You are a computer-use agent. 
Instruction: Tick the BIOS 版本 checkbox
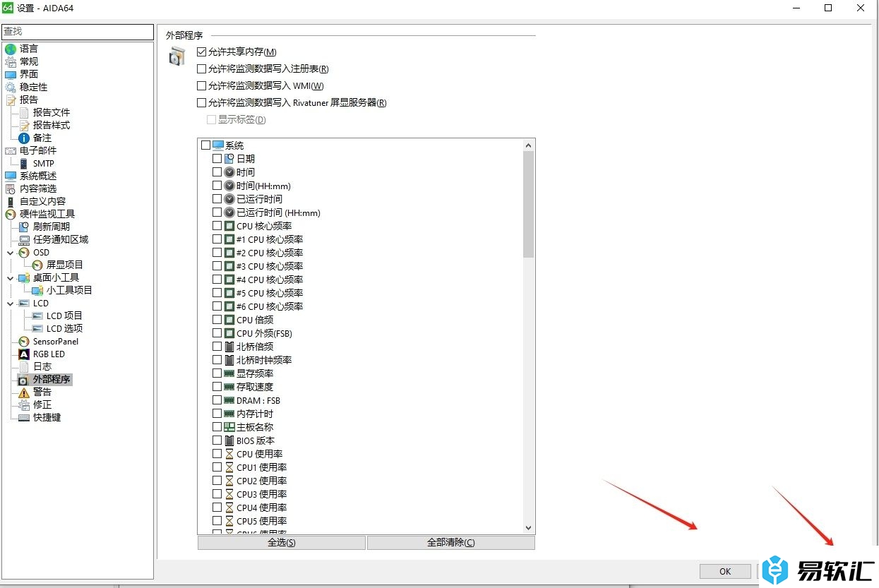coord(217,440)
